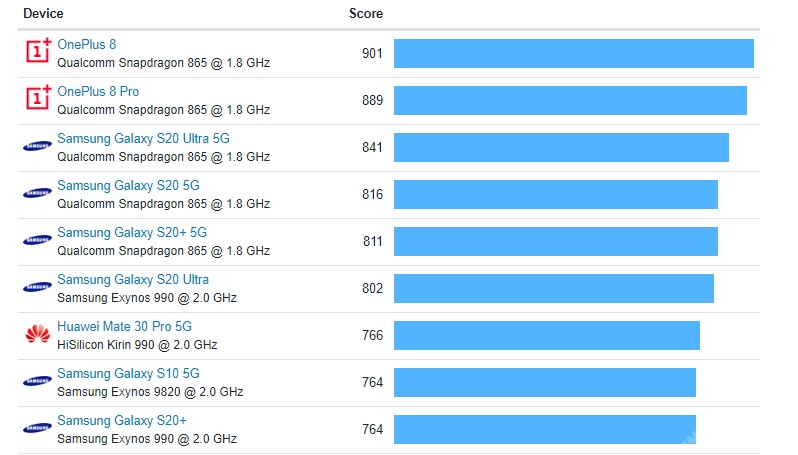Click the OnePlus logo beside OnePlus 8
The height and width of the screenshot is (455, 798).
(38, 53)
